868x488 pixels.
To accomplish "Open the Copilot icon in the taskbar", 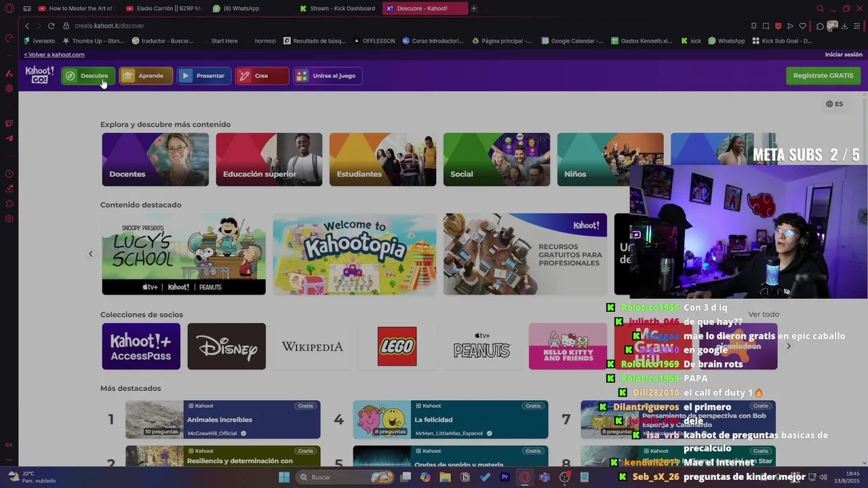I will pyautogui.click(x=425, y=477).
